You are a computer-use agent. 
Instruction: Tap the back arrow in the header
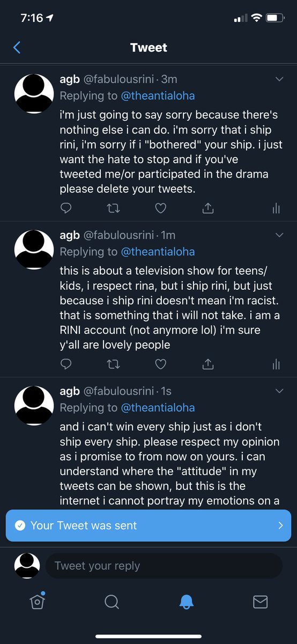(17, 48)
